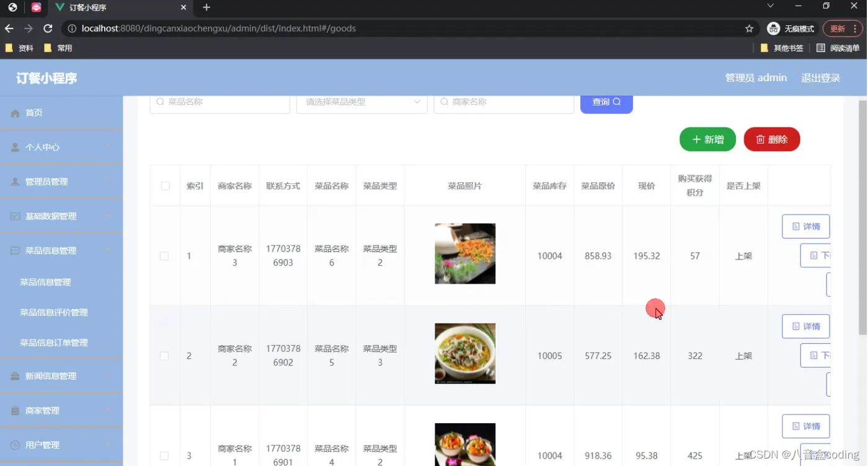Expand the 商家管理 sidebar menu arrow

tap(107, 410)
